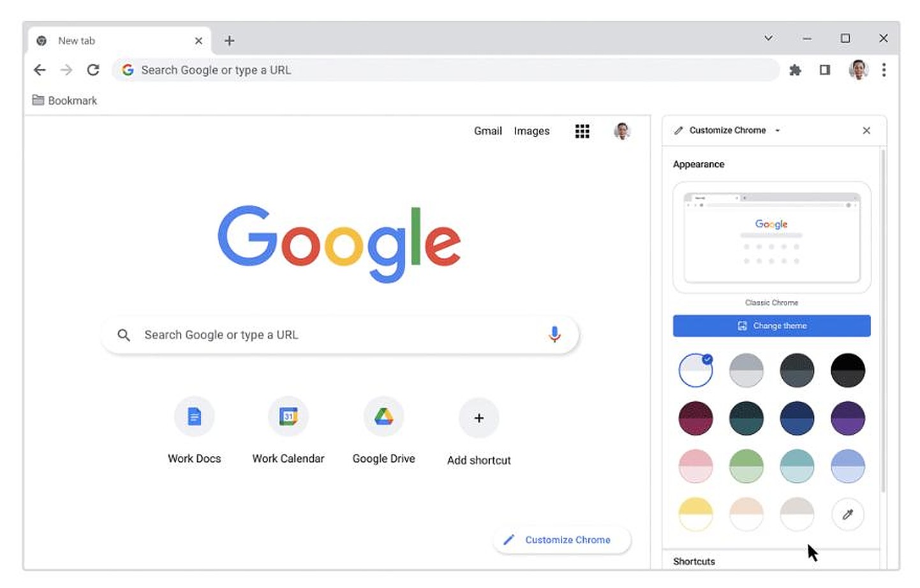Click the forward navigation arrow
Viewport: 920px width, 588px height.
click(66, 70)
